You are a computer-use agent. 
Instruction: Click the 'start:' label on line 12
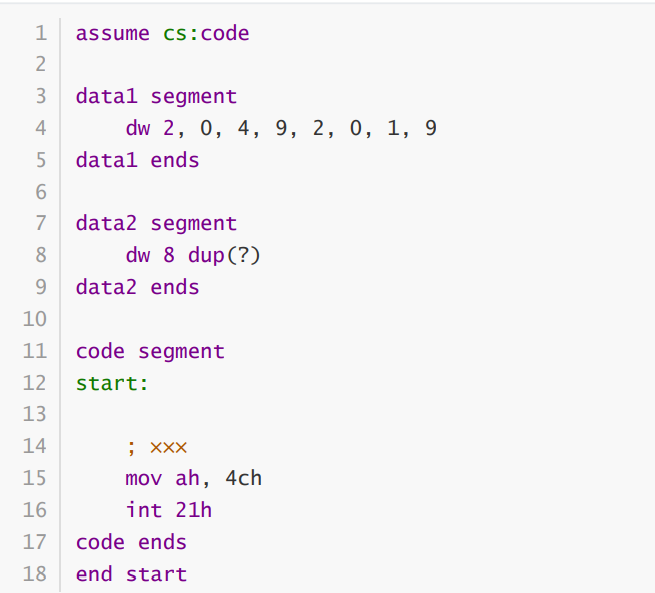pyautogui.click(x=112, y=383)
